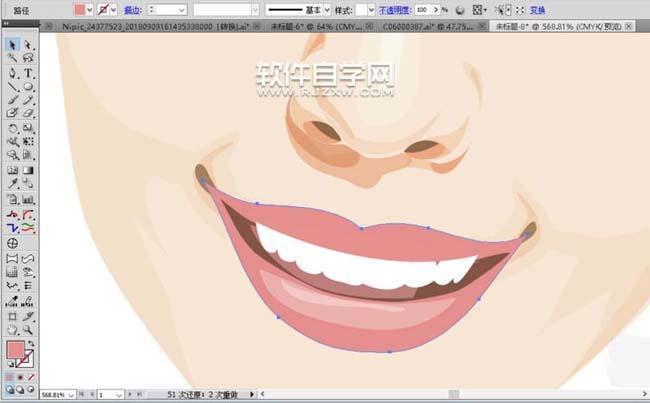Open artboard number dropdown
650x403 pixels.
(119, 395)
